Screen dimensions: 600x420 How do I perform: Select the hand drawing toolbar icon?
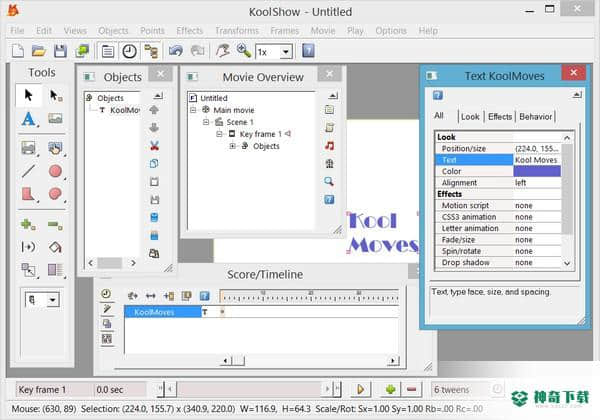(x=223, y=51)
